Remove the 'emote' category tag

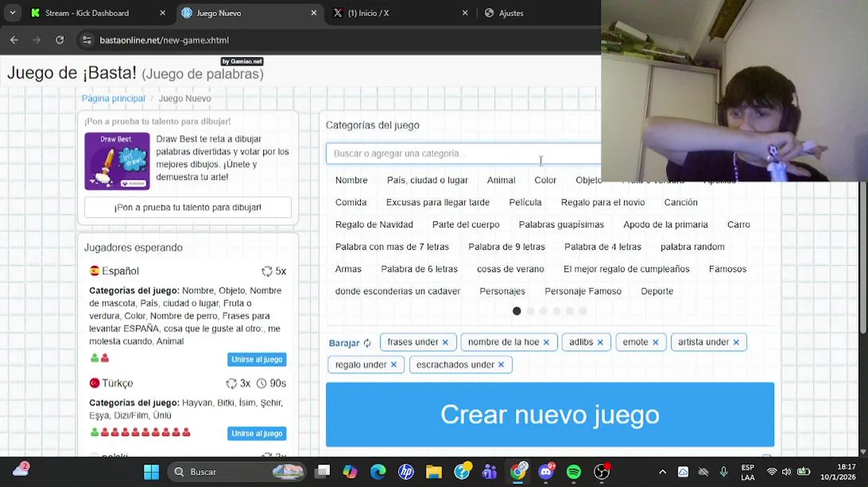[655, 342]
